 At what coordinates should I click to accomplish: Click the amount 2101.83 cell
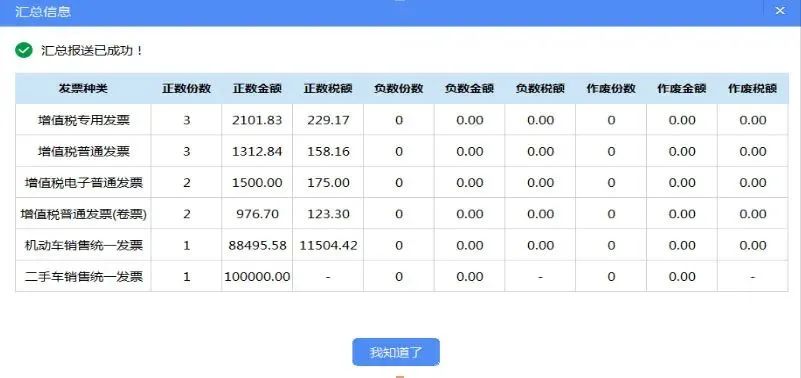click(257, 120)
